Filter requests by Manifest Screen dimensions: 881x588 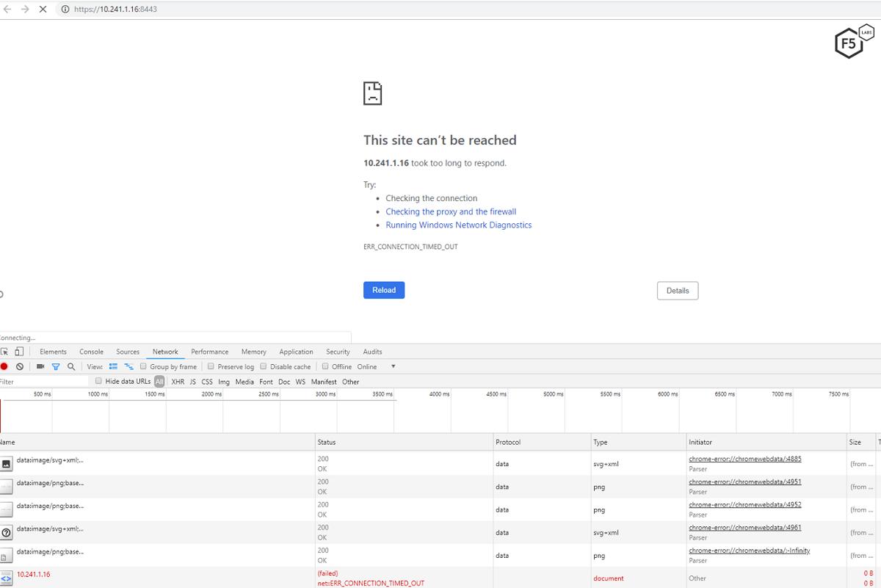coord(324,382)
